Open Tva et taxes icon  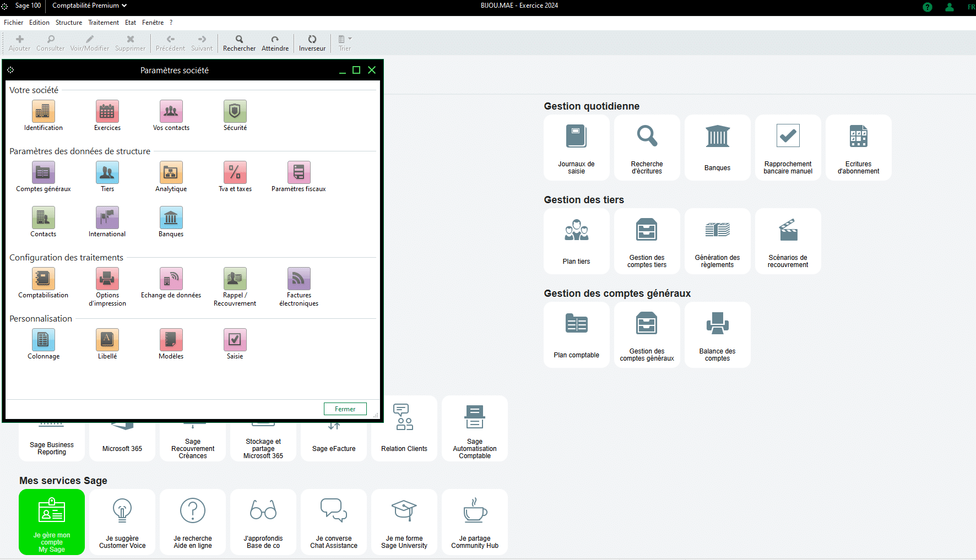(235, 172)
